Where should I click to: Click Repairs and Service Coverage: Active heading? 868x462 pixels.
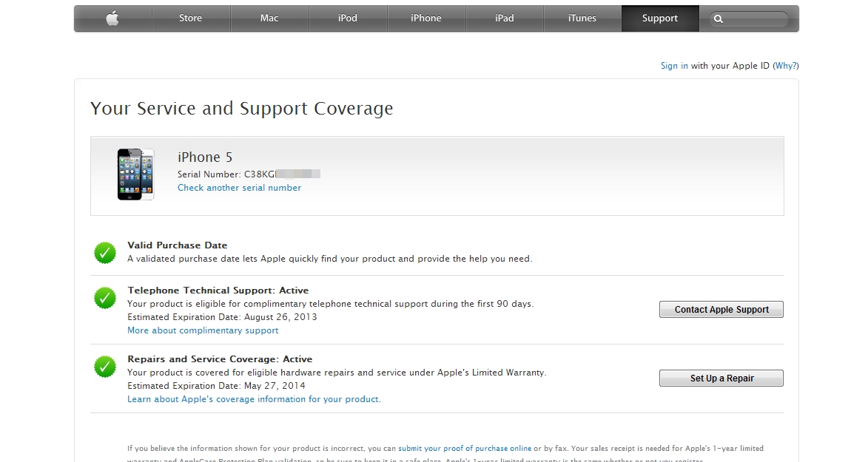pyautogui.click(x=220, y=359)
